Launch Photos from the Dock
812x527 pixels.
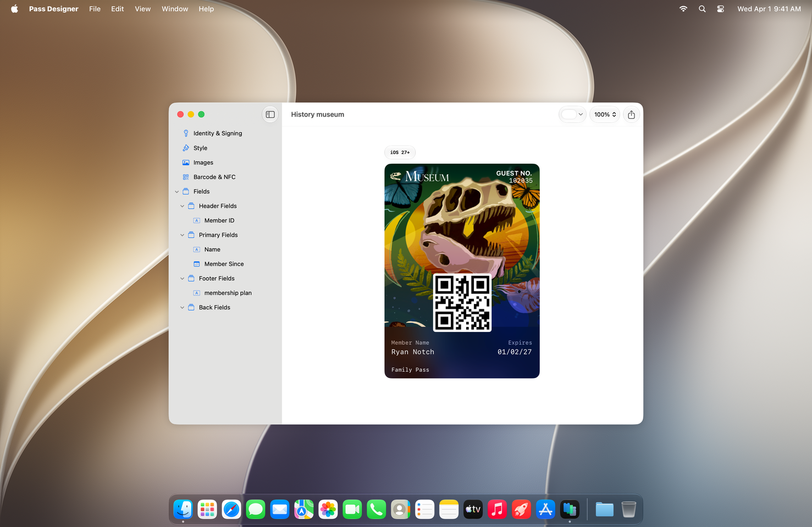click(328, 510)
